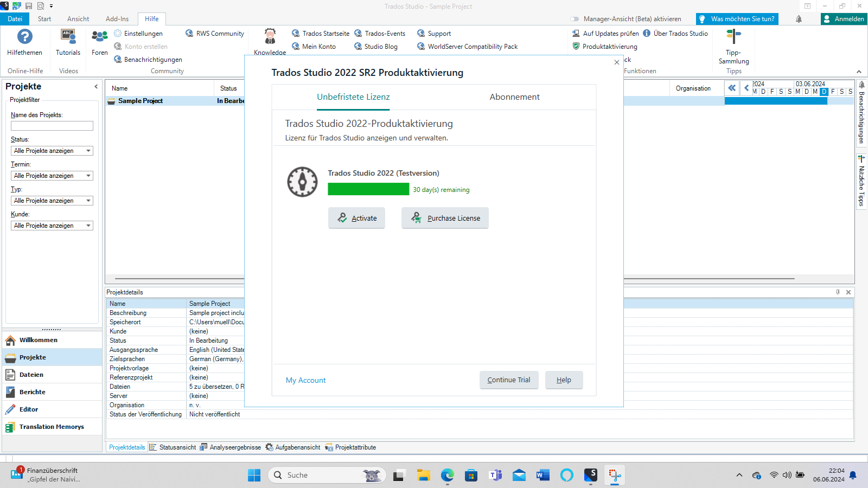Expand the Typ filter dropdown
Viewport: 868px width, 488px height.
pyautogui.click(x=88, y=201)
